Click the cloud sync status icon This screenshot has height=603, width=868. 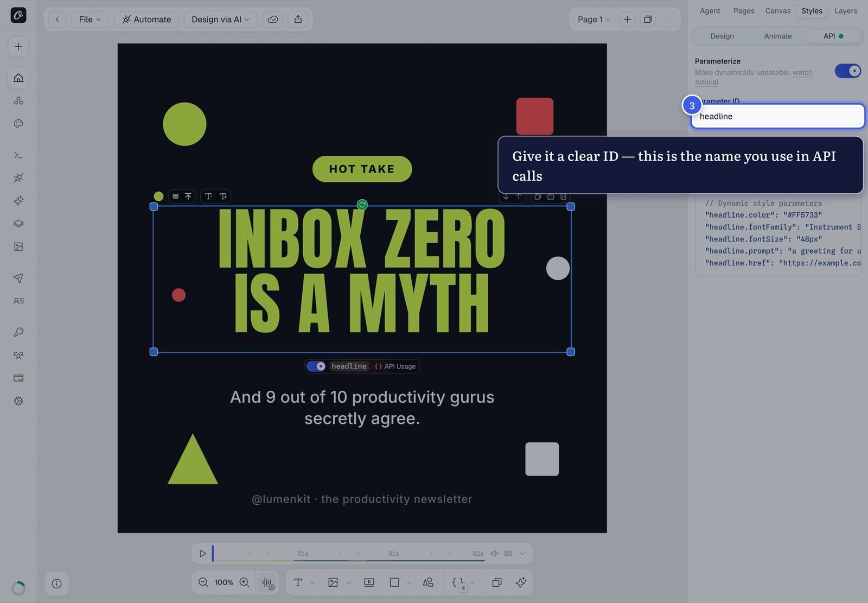pyautogui.click(x=273, y=20)
